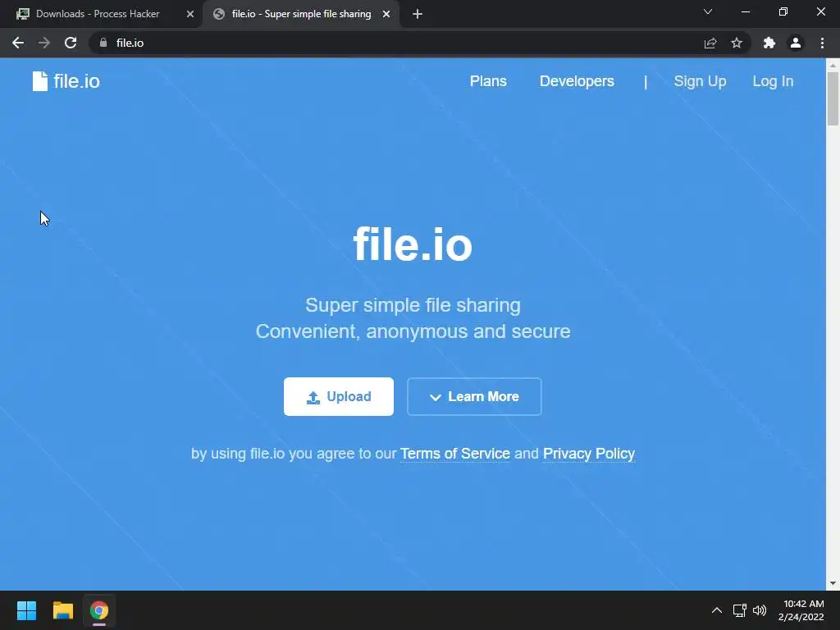Reload the file.io page
Image resolution: width=840 pixels, height=630 pixels.
pyautogui.click(x=71, y=43)
